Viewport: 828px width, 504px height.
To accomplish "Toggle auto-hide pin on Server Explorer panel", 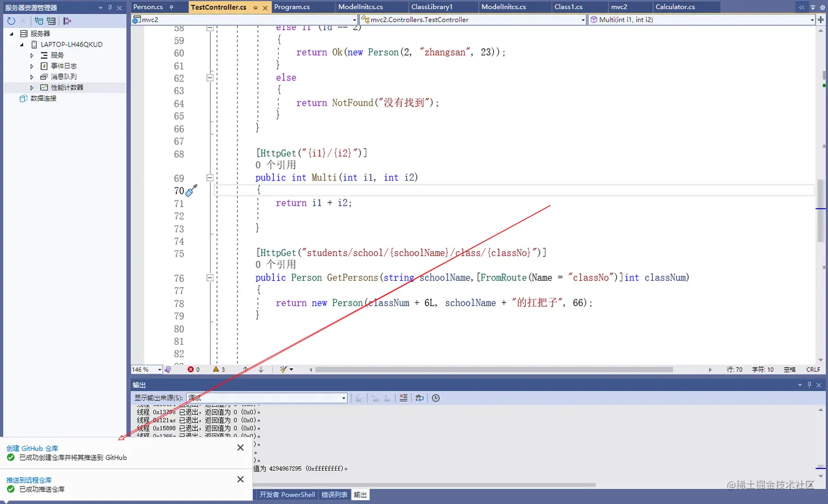I will [x=110, y=8].
